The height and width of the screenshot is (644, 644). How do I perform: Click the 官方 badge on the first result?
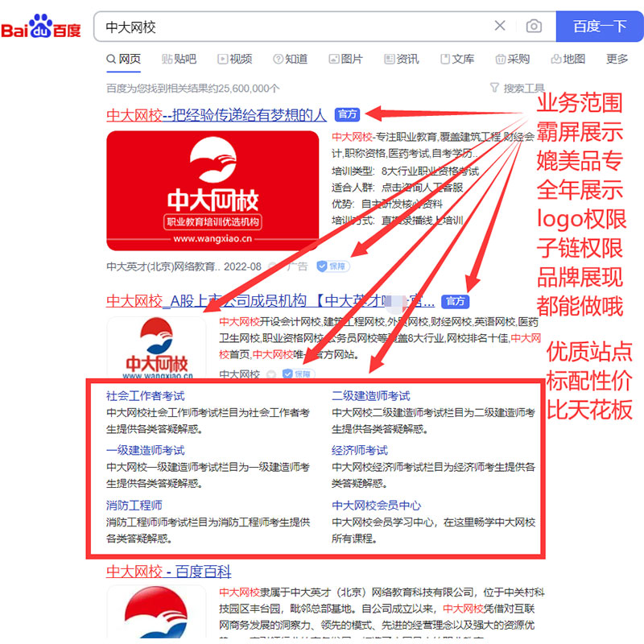pos(347,114)
